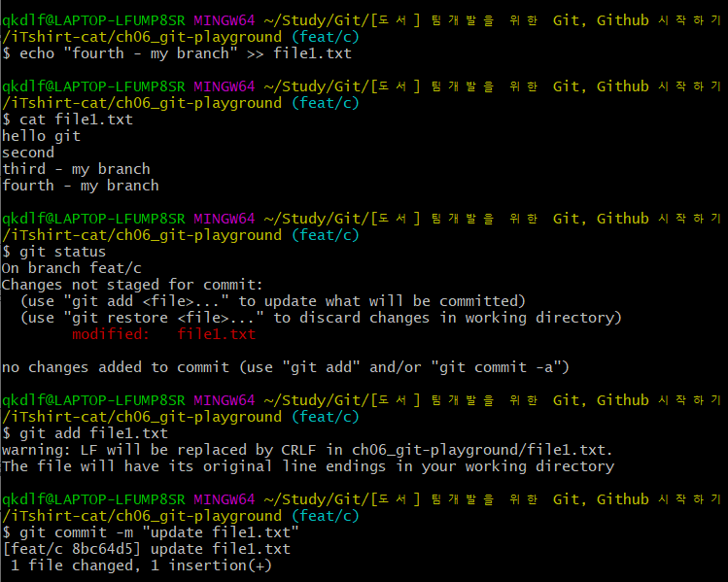Click the "warning: LF will be replaced by CRLF" line
The width and height of the screenshot is (728, 582).
click(x=307, y=450)
